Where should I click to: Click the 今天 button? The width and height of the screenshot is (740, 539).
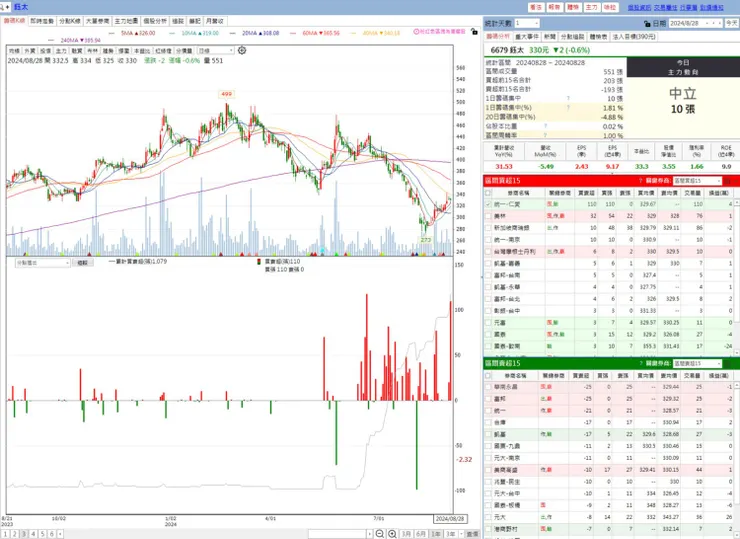coord(732,23)
